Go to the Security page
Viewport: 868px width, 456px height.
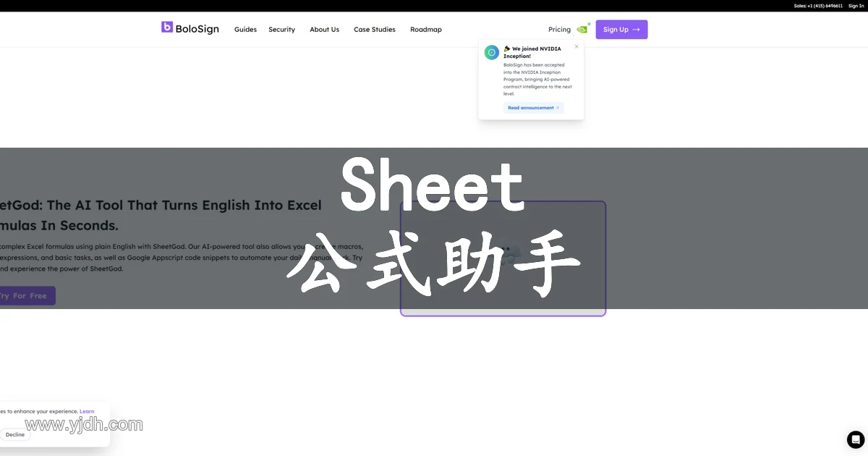pyautogui.click(x=281, y=30)
